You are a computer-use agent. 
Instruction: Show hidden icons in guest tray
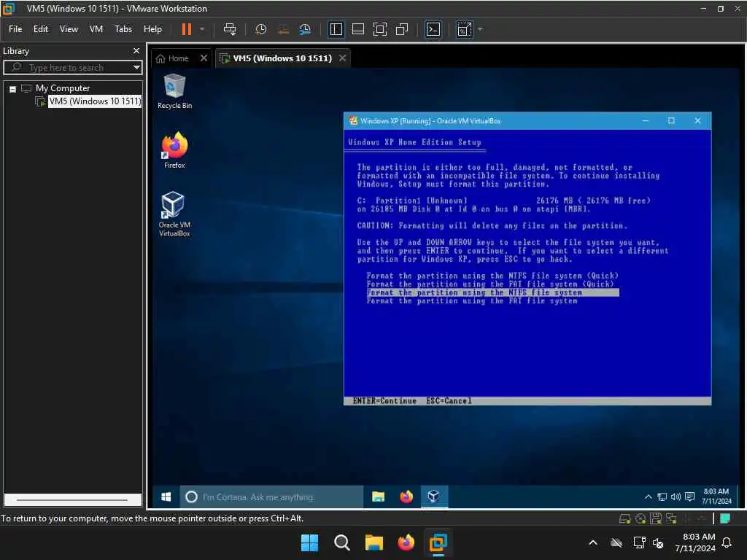coord(648,497)
